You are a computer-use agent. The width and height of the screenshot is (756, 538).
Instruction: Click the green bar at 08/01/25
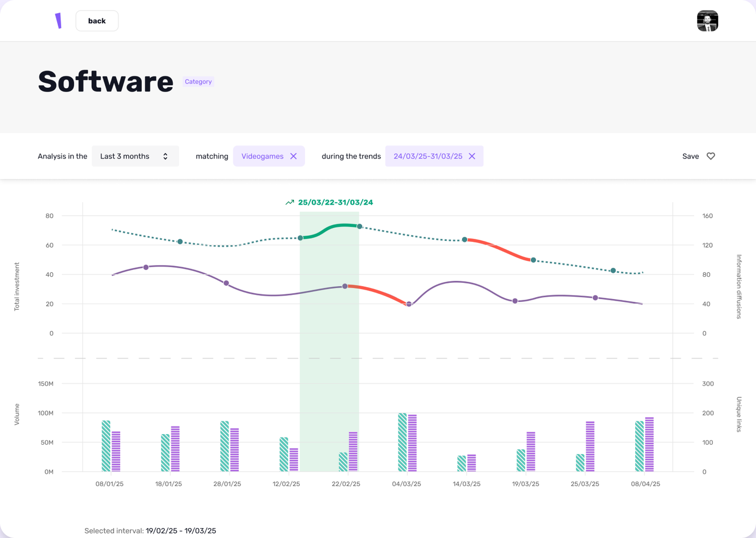pyautogui.click(x=106, y=446)
